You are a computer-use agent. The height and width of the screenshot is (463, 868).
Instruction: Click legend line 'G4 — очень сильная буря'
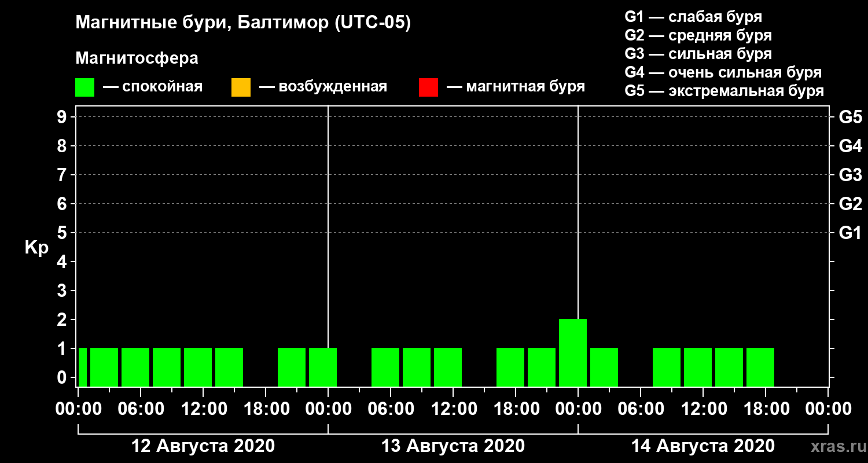[x=723, y=72]
